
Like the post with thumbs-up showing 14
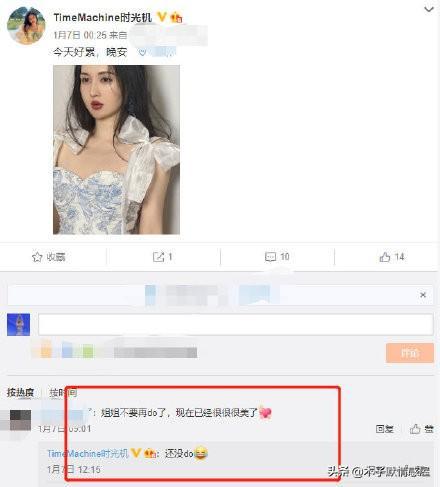(385, 257)
